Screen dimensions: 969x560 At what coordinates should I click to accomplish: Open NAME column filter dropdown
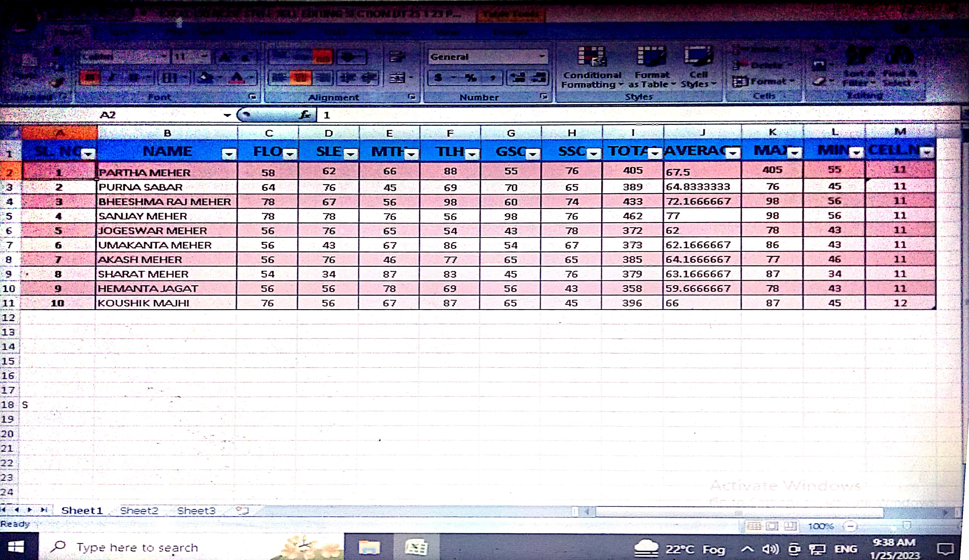pos(229,154)
